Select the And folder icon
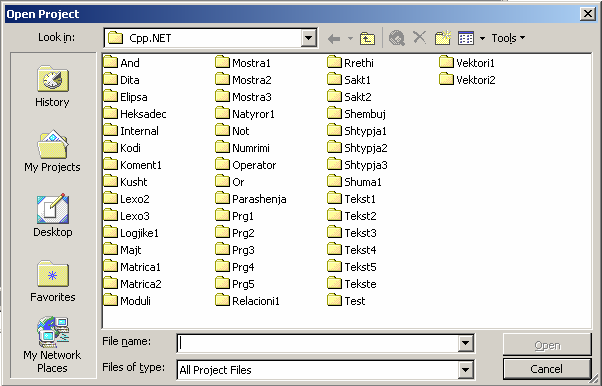602x386 pixels. [x=111, y=62]
